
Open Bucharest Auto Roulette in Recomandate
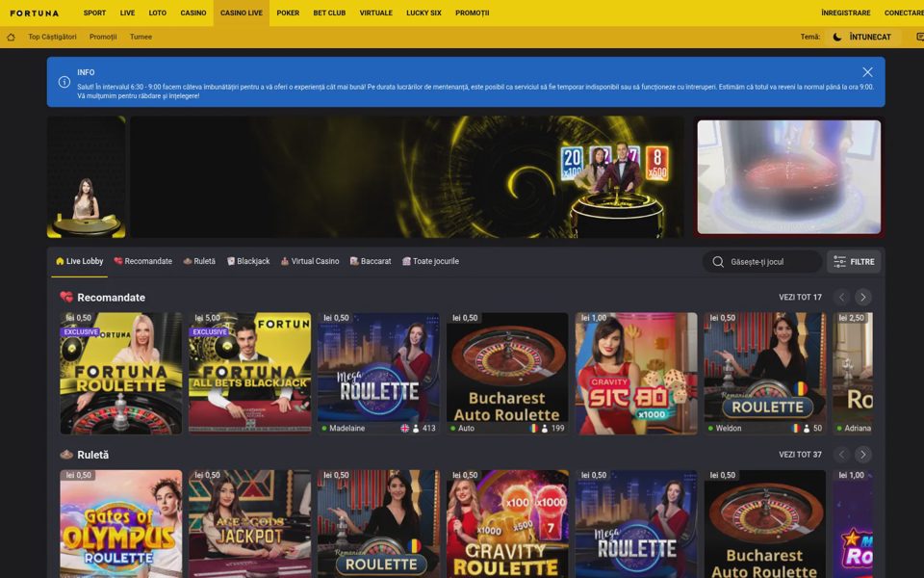point(507,374)
